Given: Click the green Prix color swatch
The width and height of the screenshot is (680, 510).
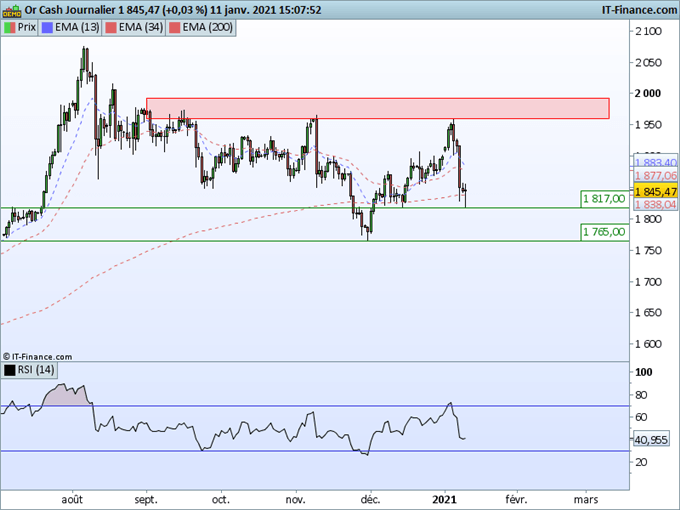Looking at the screenshot, I should (x=10, y=28).
